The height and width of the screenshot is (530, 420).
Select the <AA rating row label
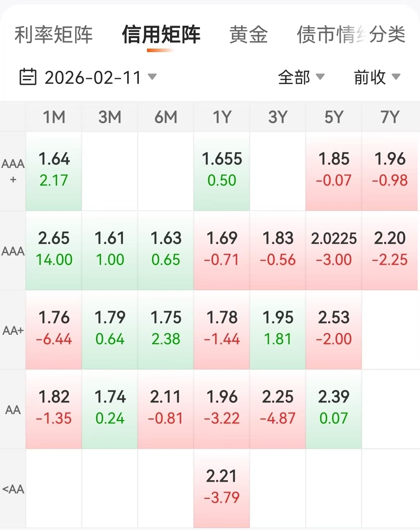tap(13, 489)
